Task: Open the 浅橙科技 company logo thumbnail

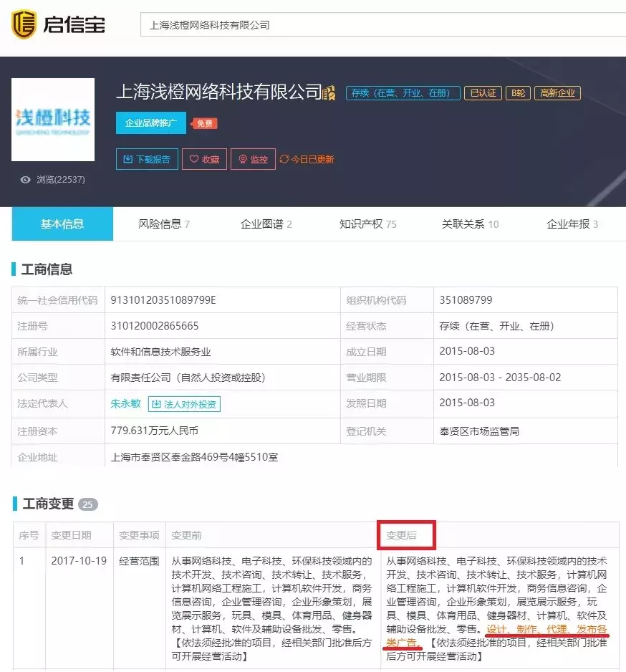Action: coord(53,120)
